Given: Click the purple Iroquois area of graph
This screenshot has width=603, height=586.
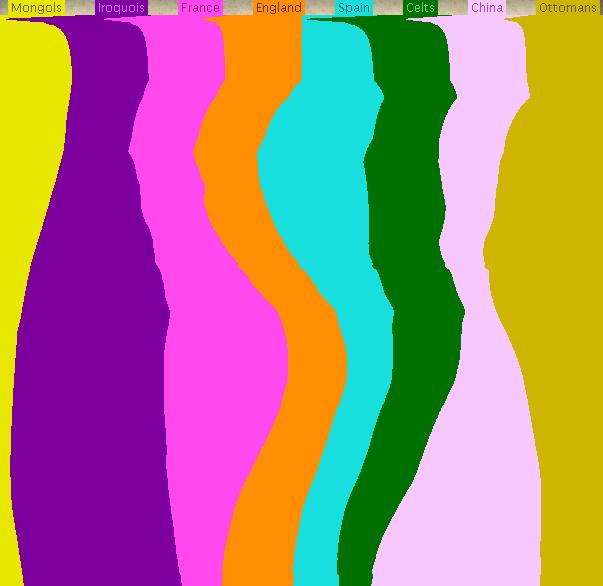Looking at the screenshot, I should tap(92, 346).
